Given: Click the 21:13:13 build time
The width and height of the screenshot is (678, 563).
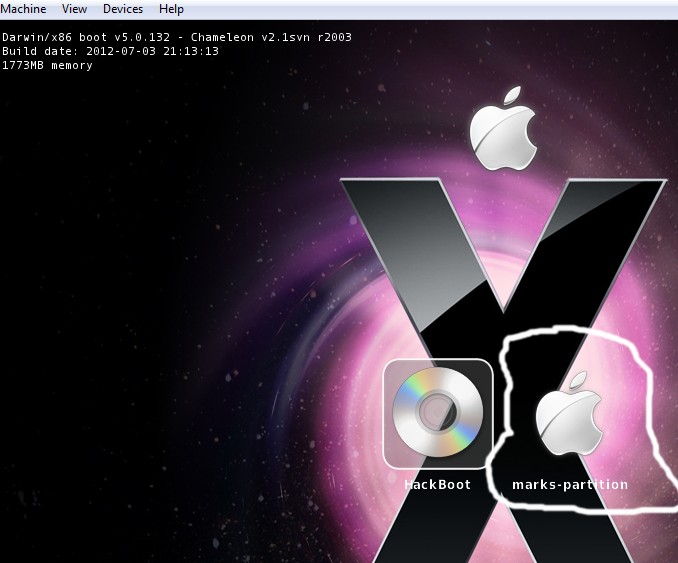Looking at the screenshot, I should click(186, 51).
